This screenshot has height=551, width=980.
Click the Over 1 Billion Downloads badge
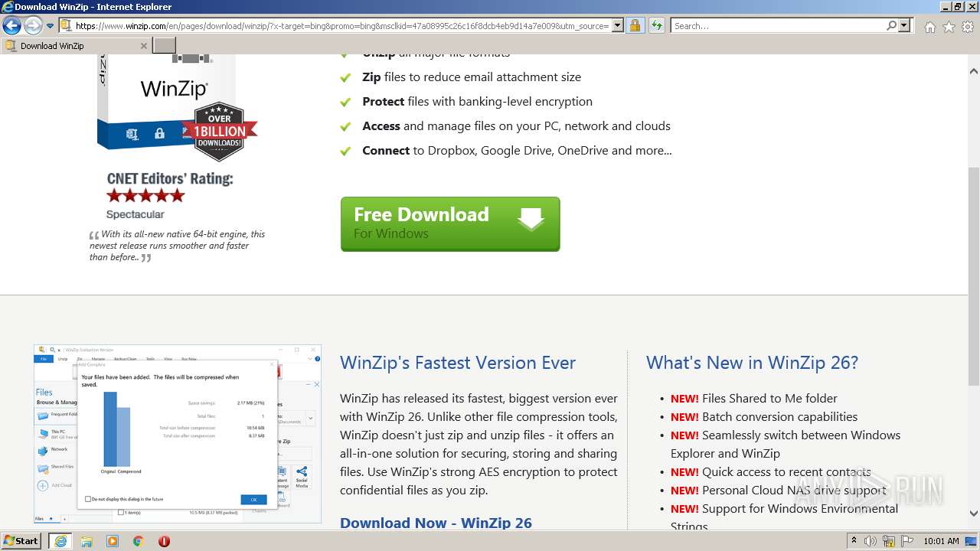pyautogui.click(x=219, y=132)
